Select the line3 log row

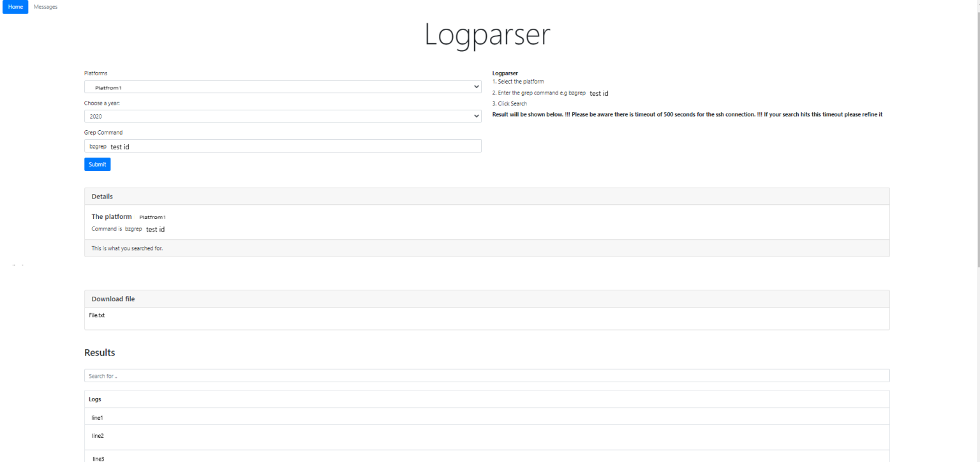98,458
